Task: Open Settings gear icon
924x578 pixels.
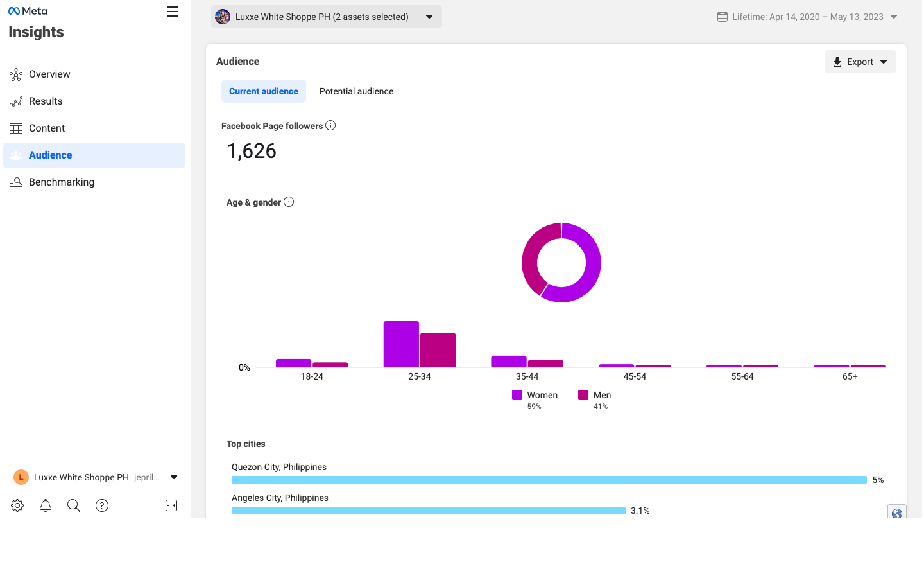Action: point(17,505)
